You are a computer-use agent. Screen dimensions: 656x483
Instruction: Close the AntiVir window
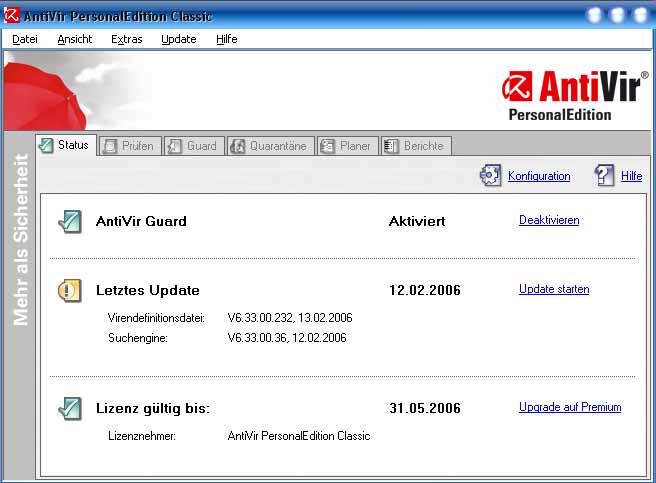tap(641, 15)
